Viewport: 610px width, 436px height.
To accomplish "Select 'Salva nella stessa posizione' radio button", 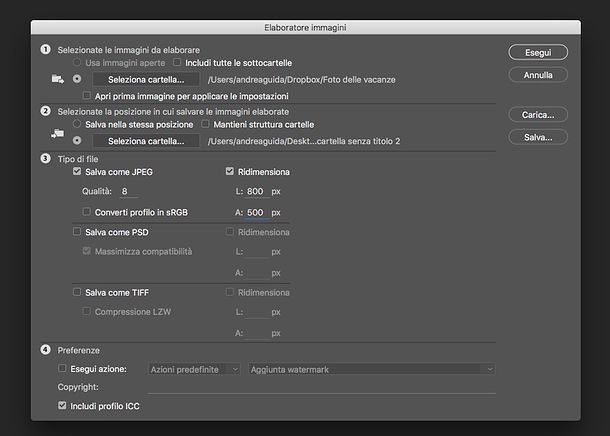I will pyautogui.click(x=78, y=124).
